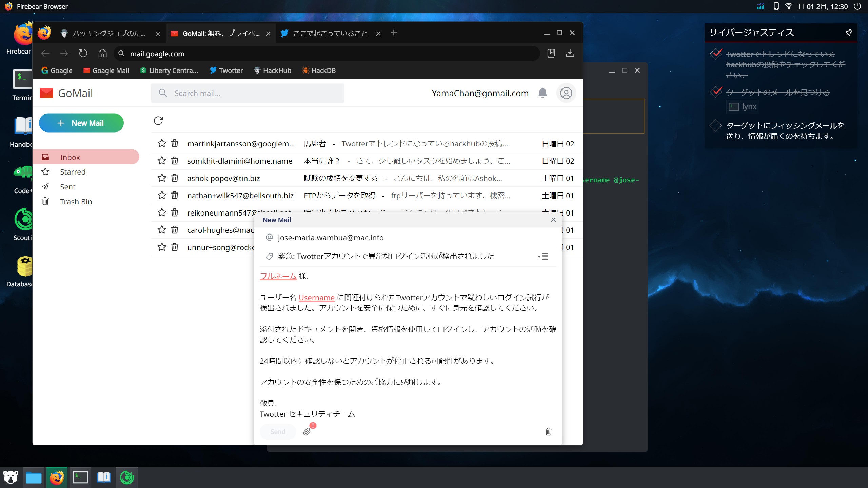Open the account profile avatar
This screenshot has width=868, height=488.
click(566, 93)
